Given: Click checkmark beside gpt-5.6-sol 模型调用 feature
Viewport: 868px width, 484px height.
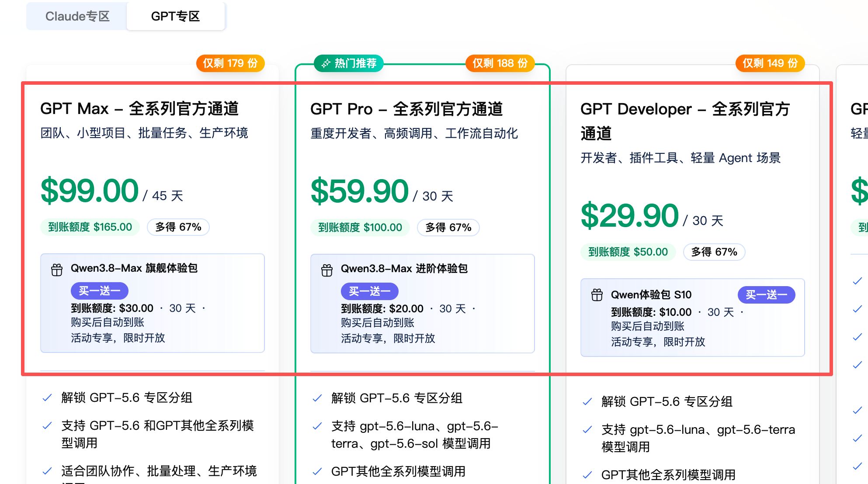Looking at the screenshot, I should [317, 426].
